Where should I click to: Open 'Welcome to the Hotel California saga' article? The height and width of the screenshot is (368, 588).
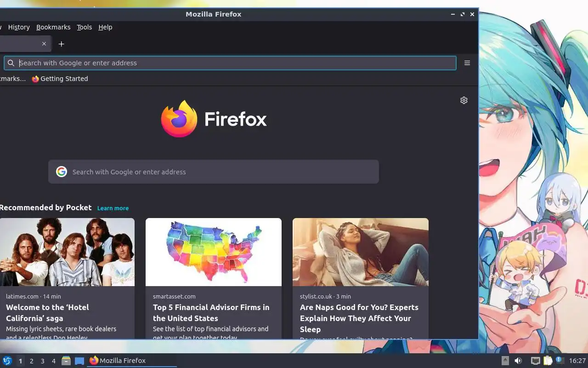(x=47, y=313)
